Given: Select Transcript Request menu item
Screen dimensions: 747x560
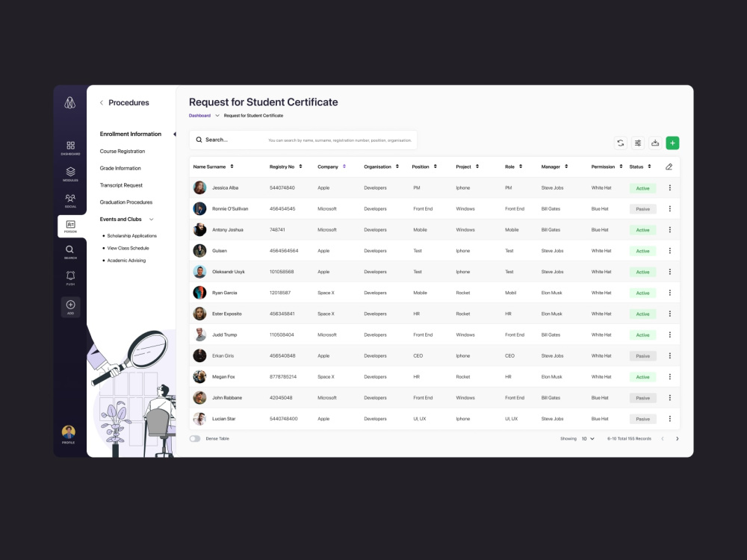Looking at the screenshot, I should click(x=121, y=185).
